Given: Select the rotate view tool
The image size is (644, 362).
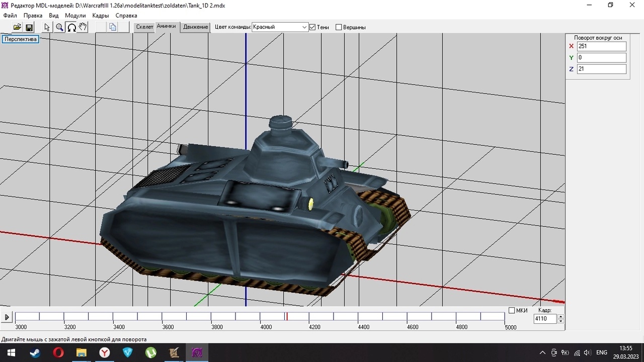Looking at the screenshot, I should [x=71, y=27].
